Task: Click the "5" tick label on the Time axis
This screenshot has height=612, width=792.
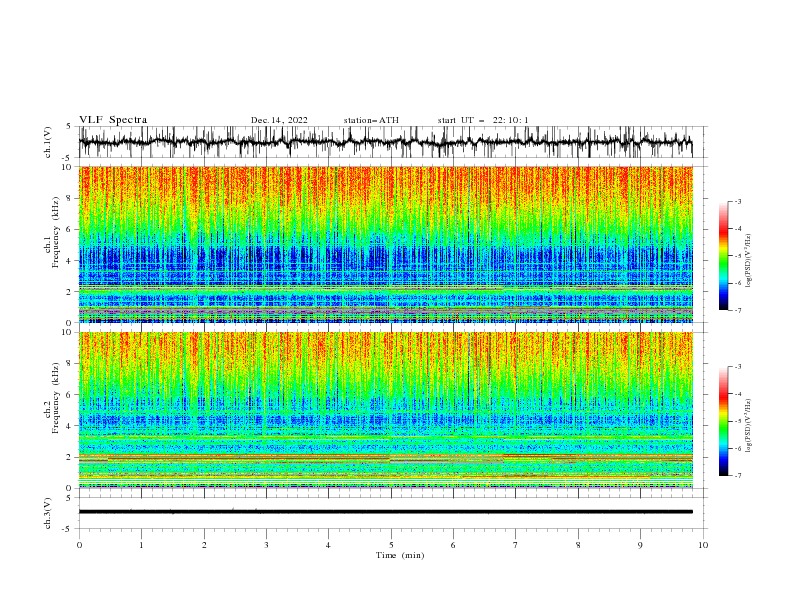Action: 391,545
